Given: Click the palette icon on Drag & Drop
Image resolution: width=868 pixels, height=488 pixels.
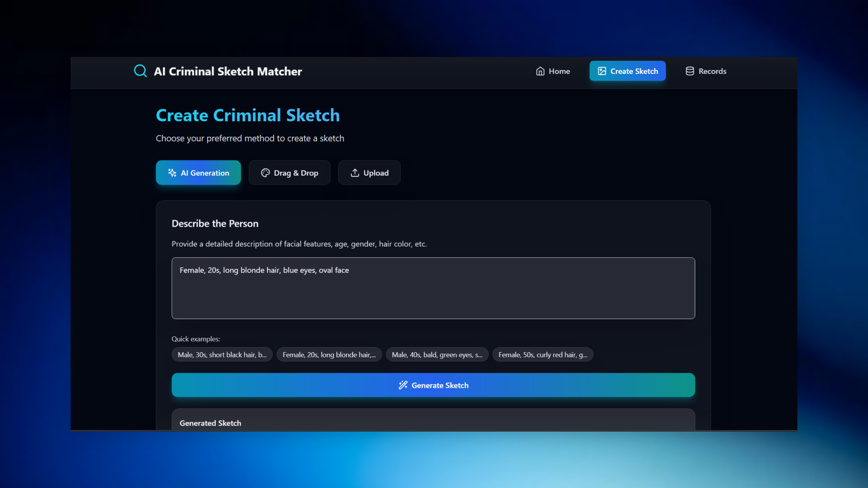Looking at the screenshot, I should 265,173.
